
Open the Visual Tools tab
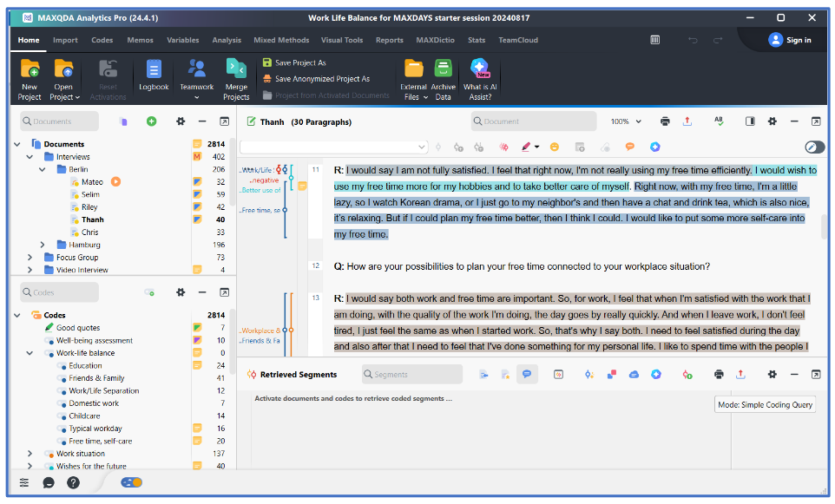342,40
